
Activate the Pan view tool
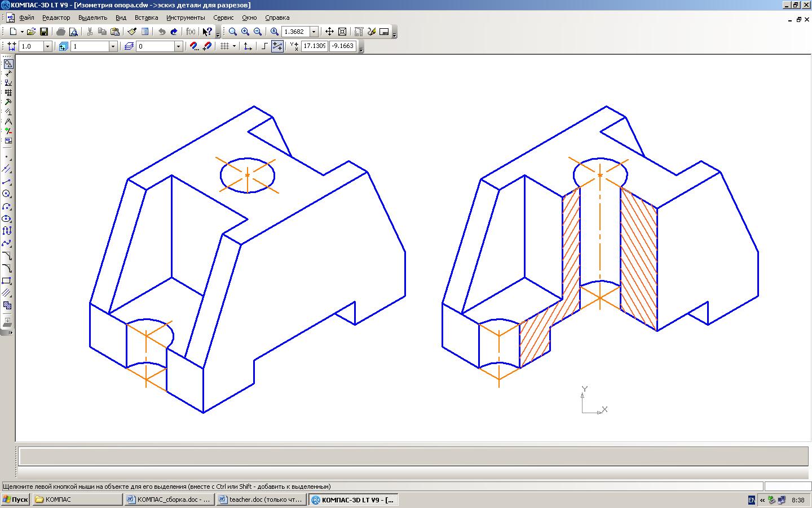pyautogui.click(x=329, y=32)
